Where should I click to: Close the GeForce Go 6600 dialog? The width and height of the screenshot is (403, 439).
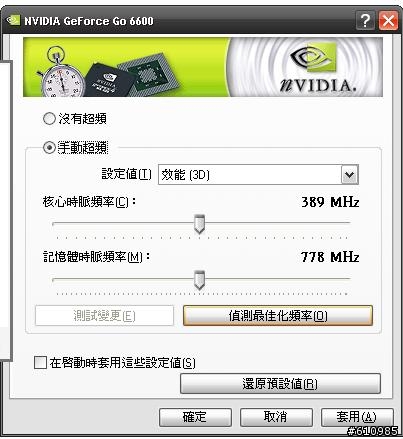pyautogui.click(x=388, y=21)
